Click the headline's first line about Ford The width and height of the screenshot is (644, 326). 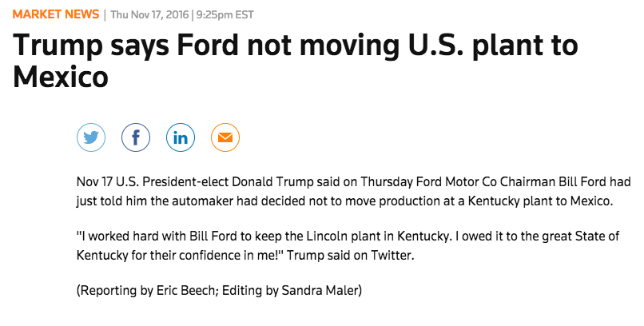[296, 44]
